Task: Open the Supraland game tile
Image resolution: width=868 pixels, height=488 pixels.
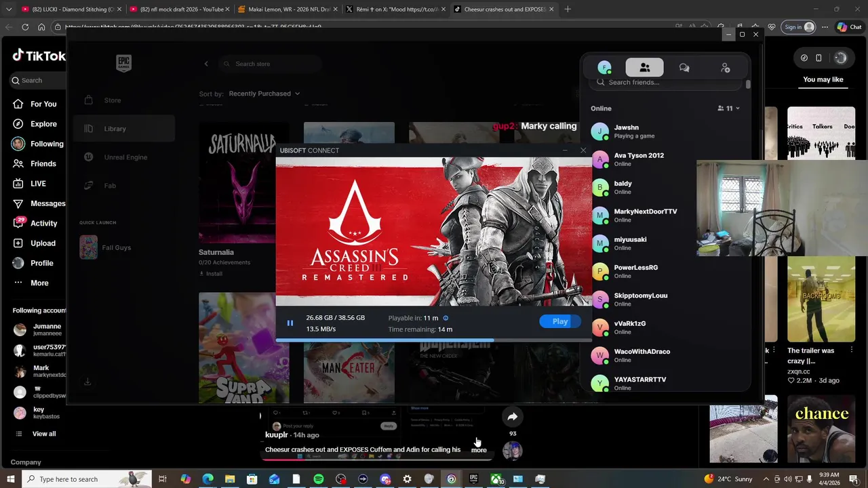Action: point(243,348)
